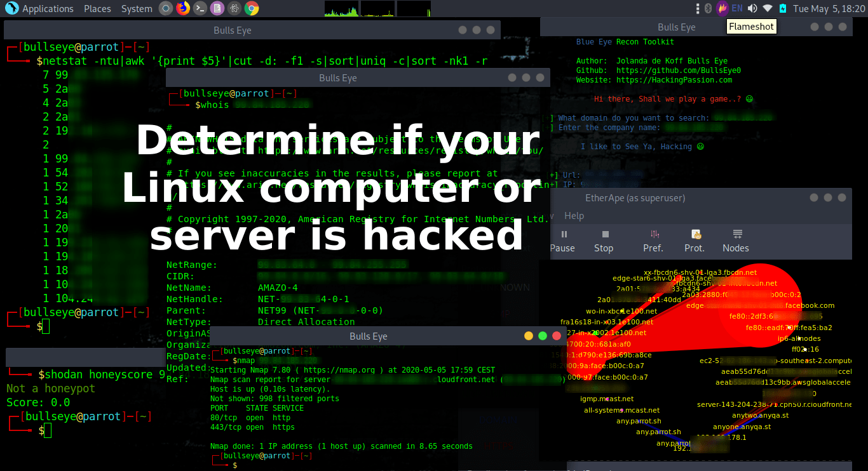The height and width of the screenshot is (471, 868).
Task: Select the 'Not a honeypot' text
Action: tap(51, 388)
